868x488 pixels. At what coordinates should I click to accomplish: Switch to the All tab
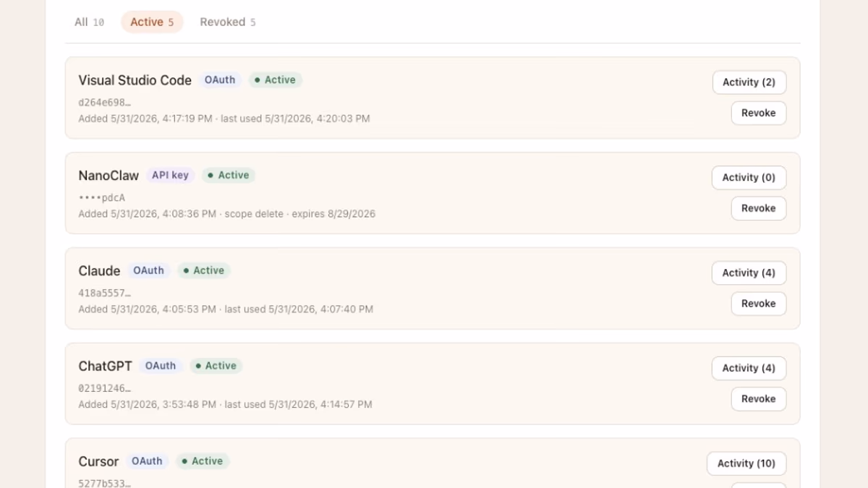89,22
